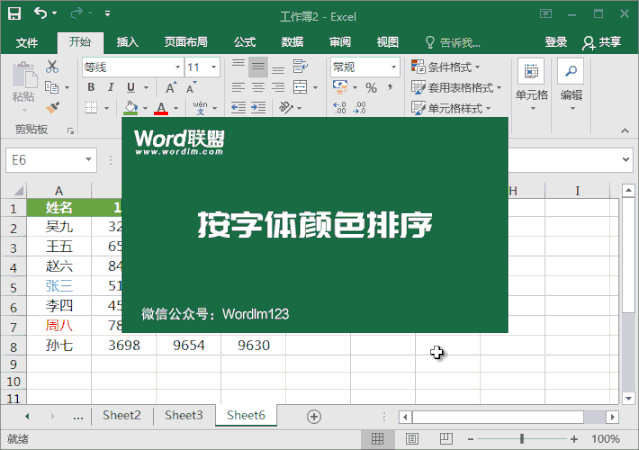Click the Cut scissors icon

(52, 66)
